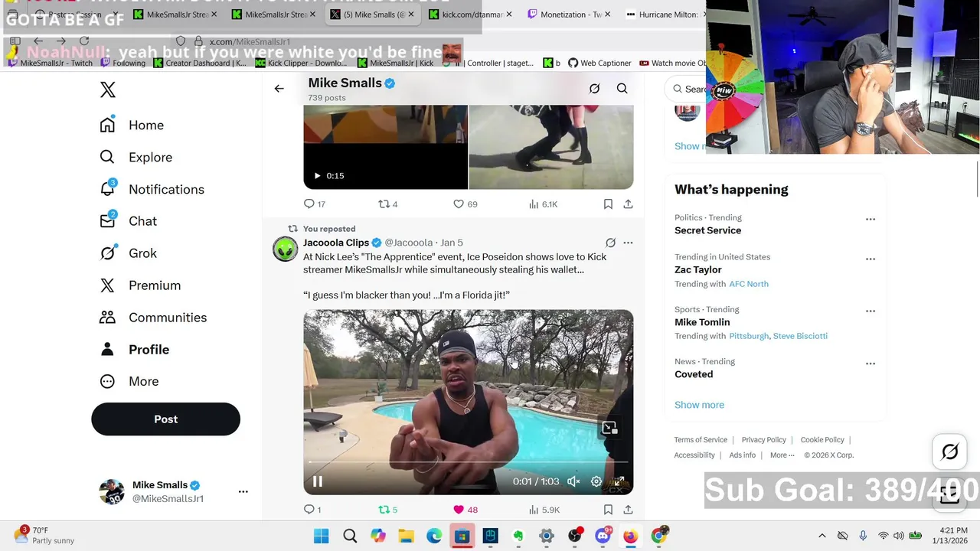This screenshot has width=980, height=551.
Task: Open File Explorer from the taskbar
Action: (x=406, y=536)
